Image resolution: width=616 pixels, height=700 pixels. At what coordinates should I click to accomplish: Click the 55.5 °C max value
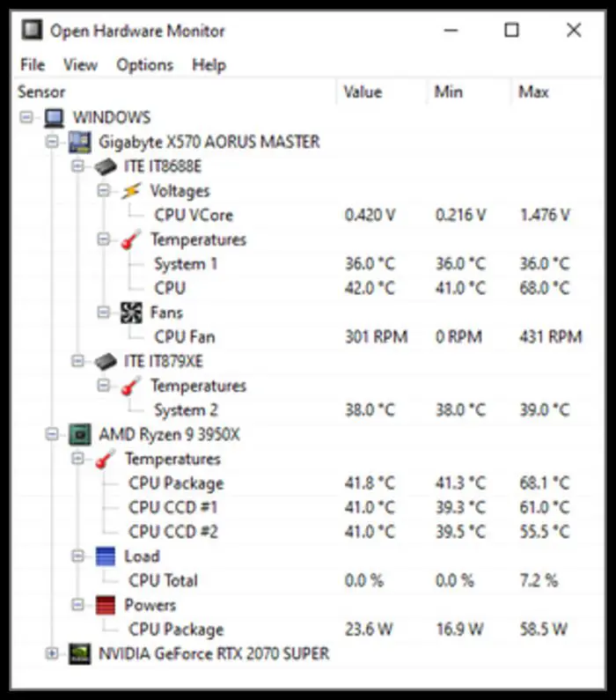coord(545,532)
